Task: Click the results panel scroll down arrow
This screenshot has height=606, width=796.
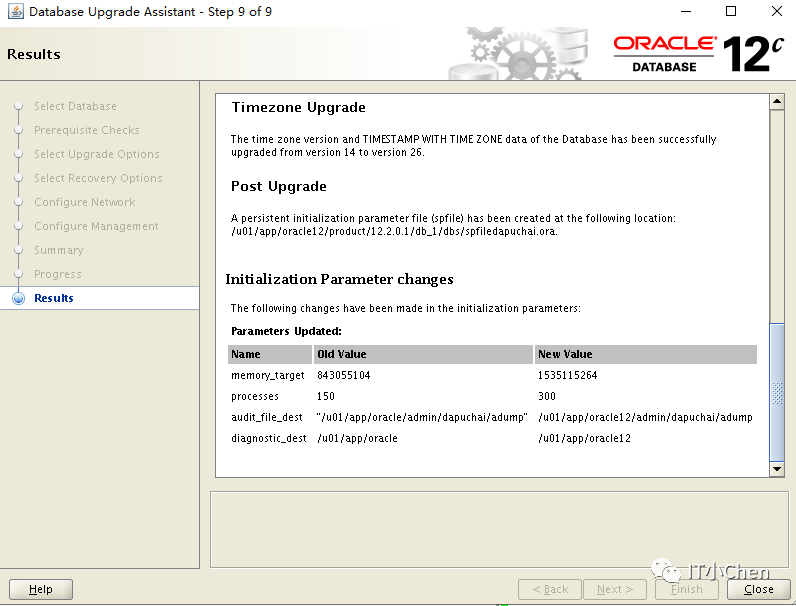Action: coord(777,469)
